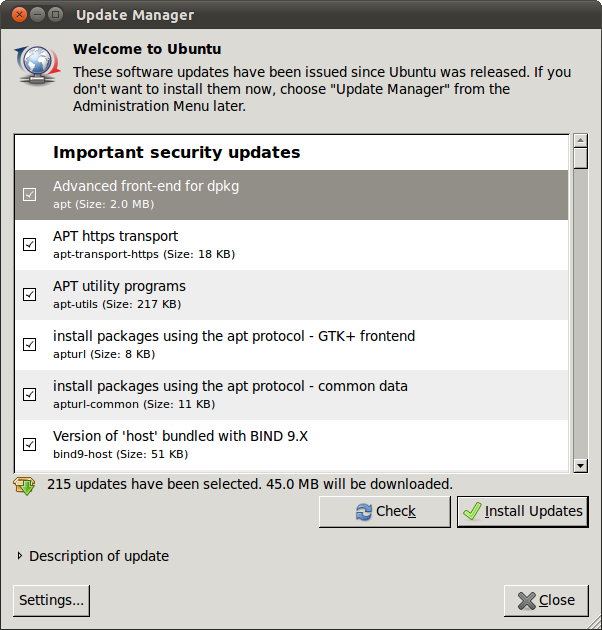602x630 pixels.
Task: Deselect the bind9-host update checkbox
Action: coord(30,444)
